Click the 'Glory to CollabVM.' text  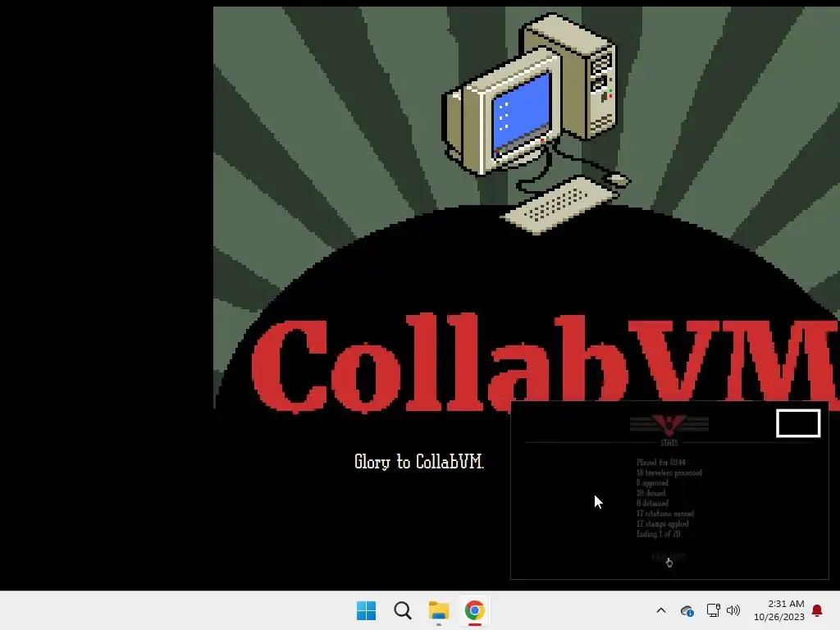click(x=419, y=462)
